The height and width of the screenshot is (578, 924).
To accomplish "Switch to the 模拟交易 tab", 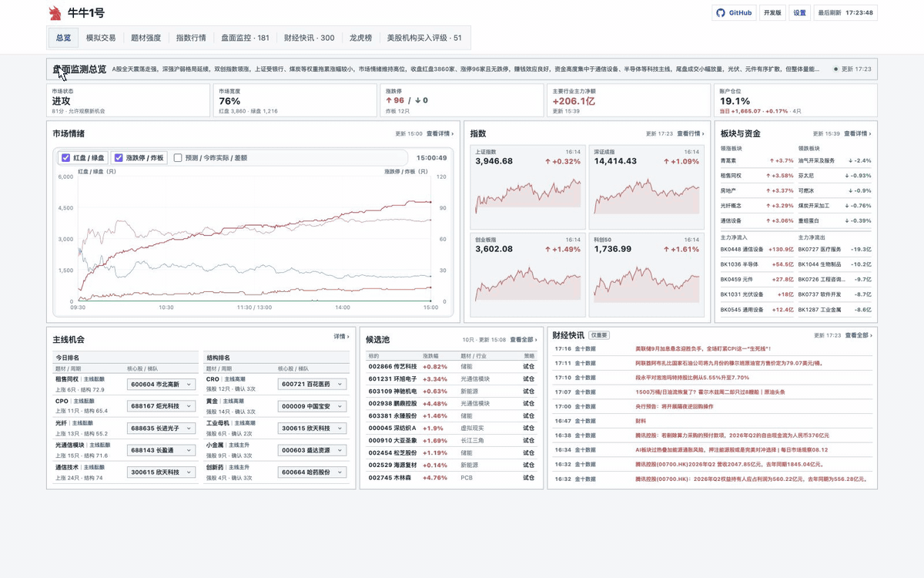I will point(101,37).
